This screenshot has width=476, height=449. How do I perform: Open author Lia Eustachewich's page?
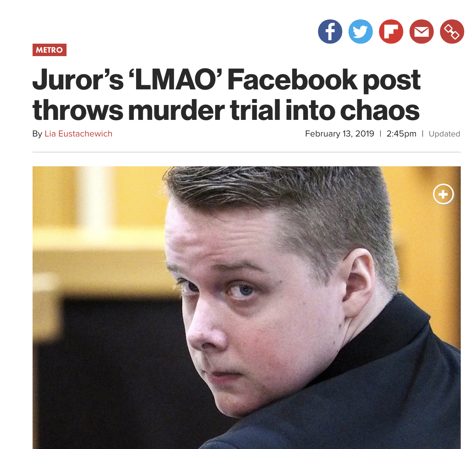click(78, 134)
